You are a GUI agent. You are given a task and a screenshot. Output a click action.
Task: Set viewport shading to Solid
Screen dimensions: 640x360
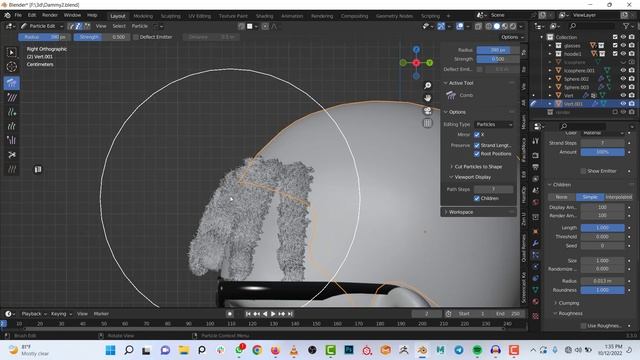[497, 26]
